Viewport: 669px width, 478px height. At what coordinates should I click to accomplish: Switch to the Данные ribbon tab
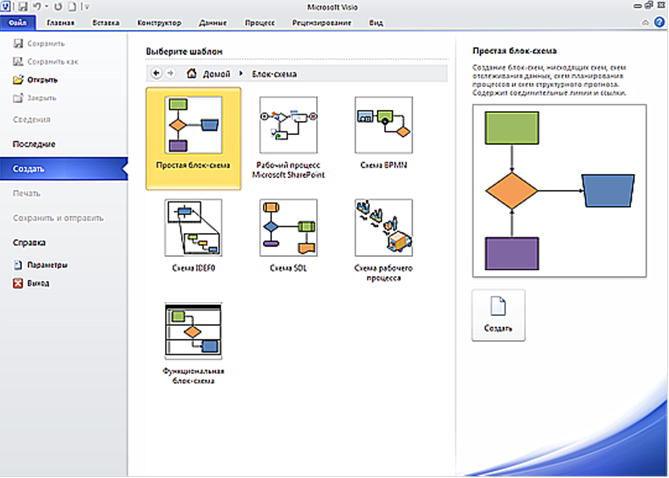pos(212,23)
